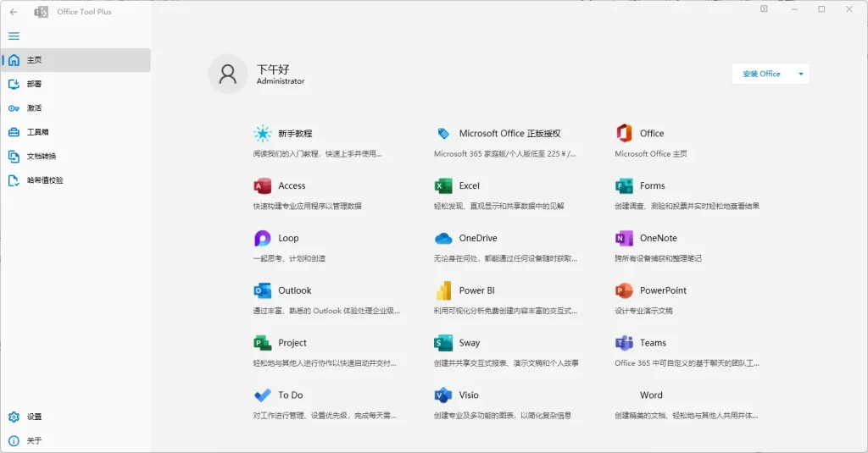The height and width of the screenshot is (453, 868).
Task: Click the back arrow in title bar
Action: [14, 12]
